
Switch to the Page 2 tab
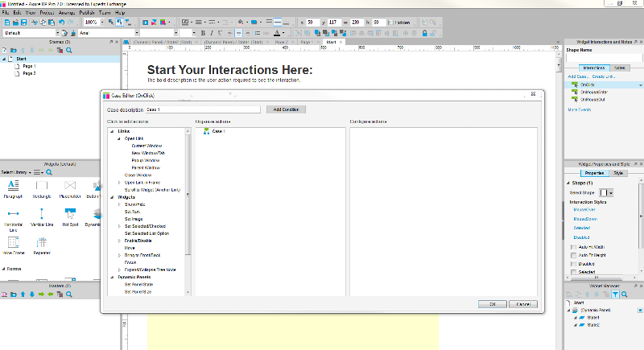click(x=281, y=43)
